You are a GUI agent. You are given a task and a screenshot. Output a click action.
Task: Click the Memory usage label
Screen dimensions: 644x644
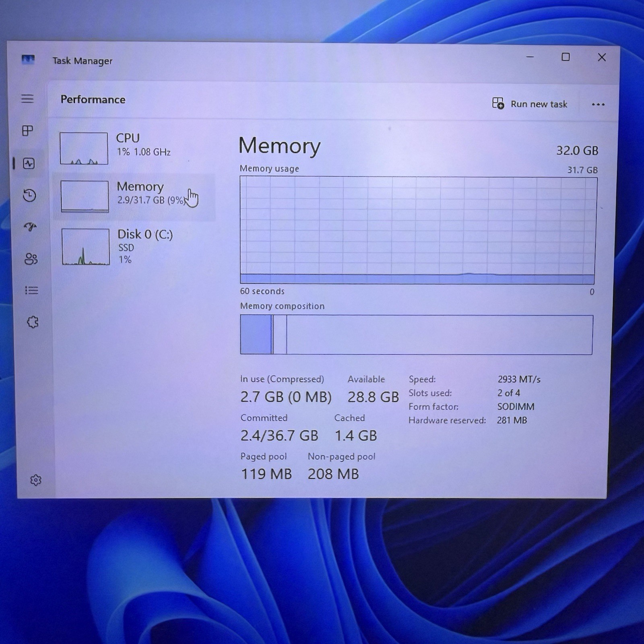pyautogui.click(x=269, y=169)
